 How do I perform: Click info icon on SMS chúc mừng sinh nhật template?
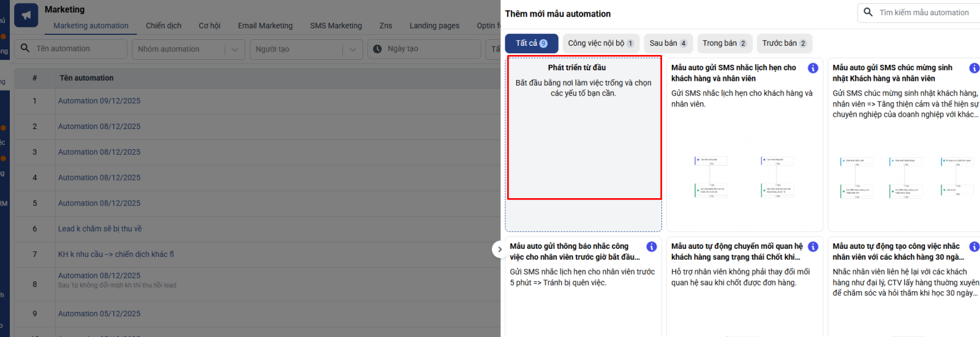(x=974, y=68)
